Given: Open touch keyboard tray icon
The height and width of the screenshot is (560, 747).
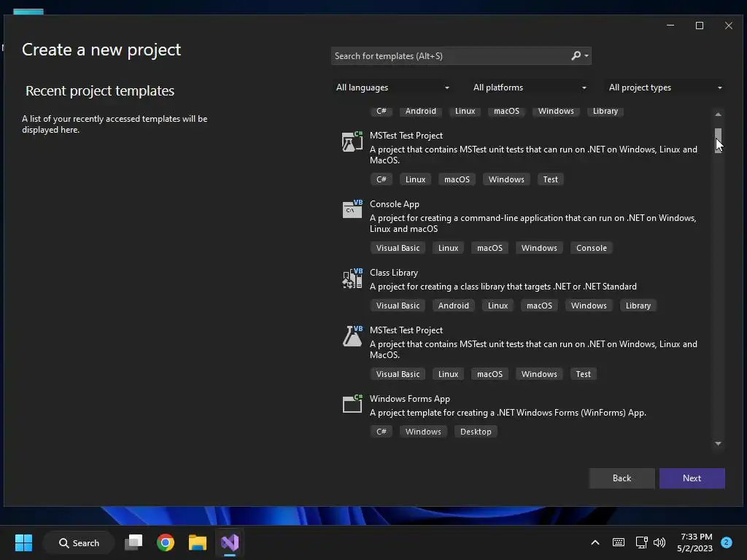Looking at the screenshot, I should (x=619, y=542).
